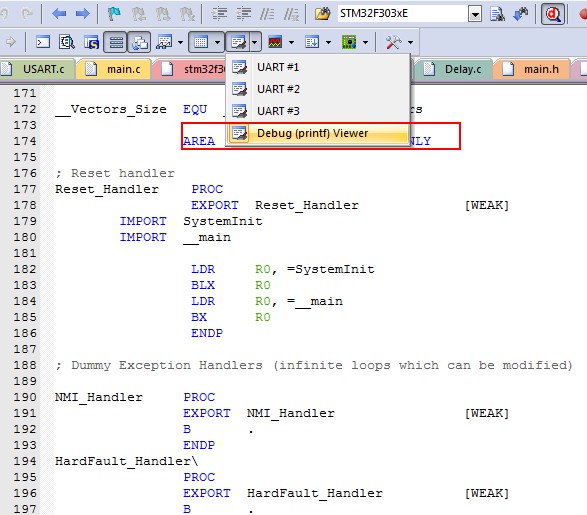Click [WEAK] on the Reset_Handler export line

pyautogui.click(x=487, y=205)
